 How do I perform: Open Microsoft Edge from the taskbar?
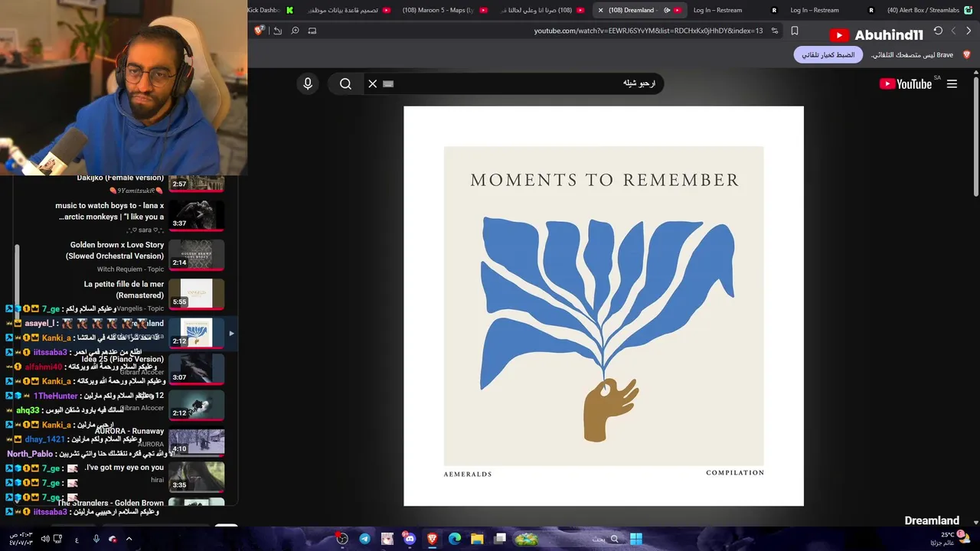pyautogui.click(x=455, y=539)
